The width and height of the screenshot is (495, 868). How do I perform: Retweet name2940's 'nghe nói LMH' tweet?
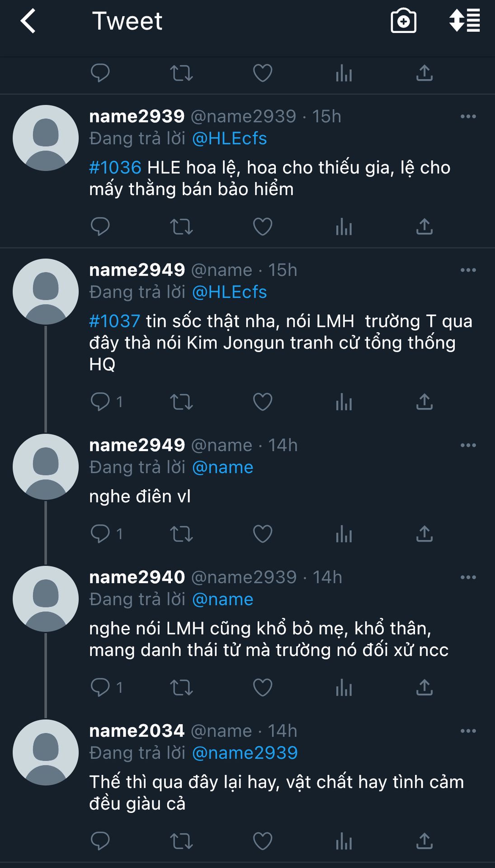tap(181, 688)
